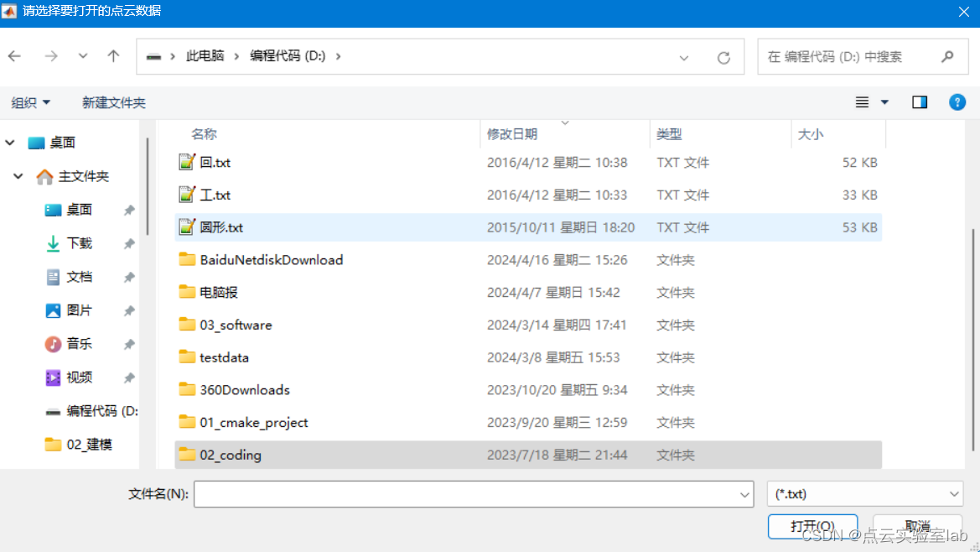The width and height of the screenshot is (980, 552).
Task: Refresh the current folder view
Action: point(723,55)
